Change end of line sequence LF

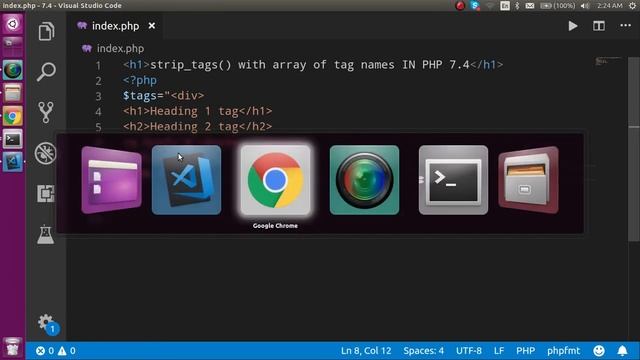pyautogui.click(x=499, y=351)
